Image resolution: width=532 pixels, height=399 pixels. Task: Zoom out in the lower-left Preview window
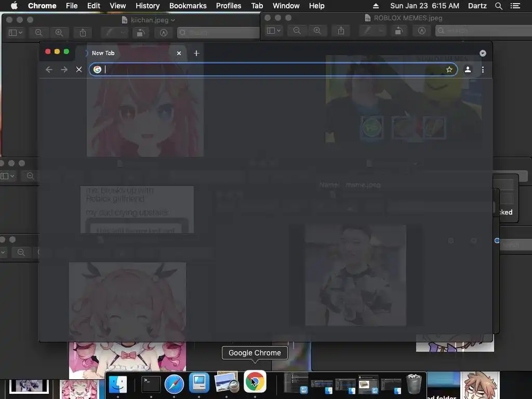(21, 252)
